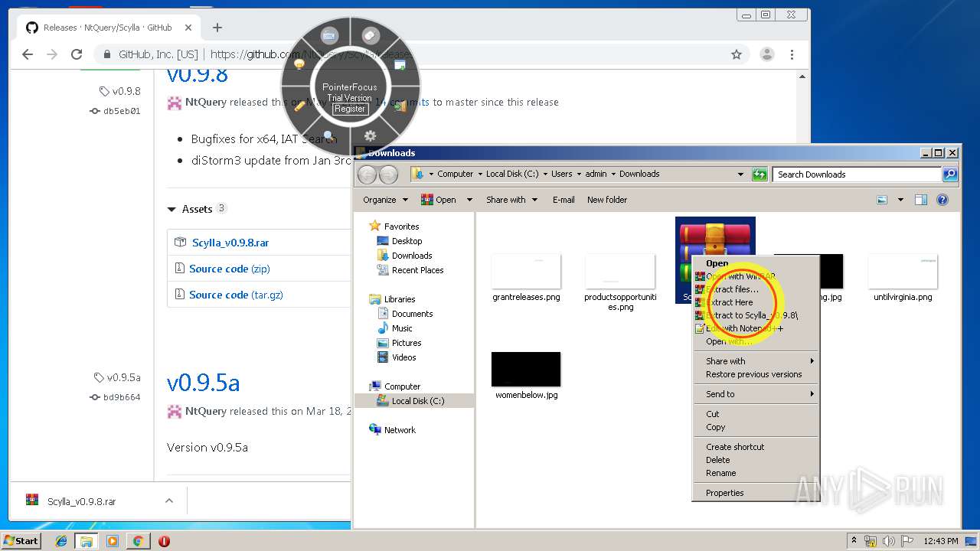This screenshot has height=551, width=980.
Task: Open the Organize dropdown in Explorer
Action: pyautogui.click(x=385, y=200)
